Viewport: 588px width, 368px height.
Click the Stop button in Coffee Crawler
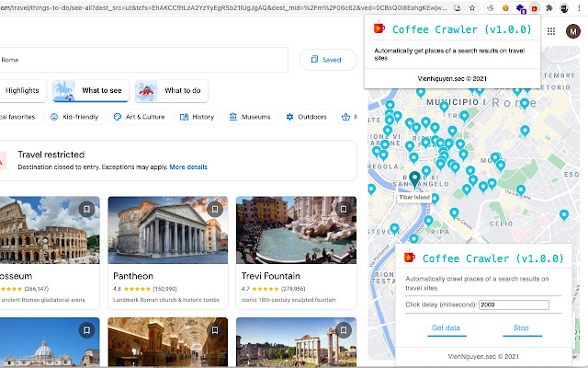click(x=521, y=328)
